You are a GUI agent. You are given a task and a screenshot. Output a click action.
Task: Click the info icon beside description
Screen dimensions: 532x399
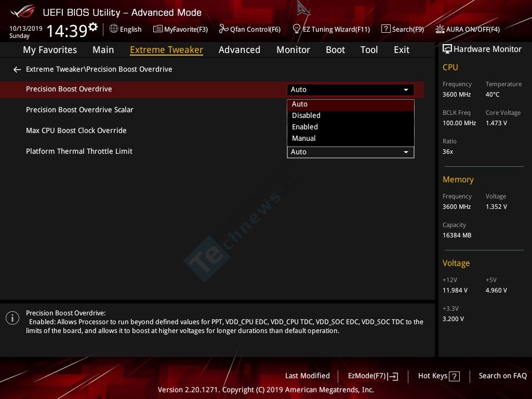(x=12, y=318)
